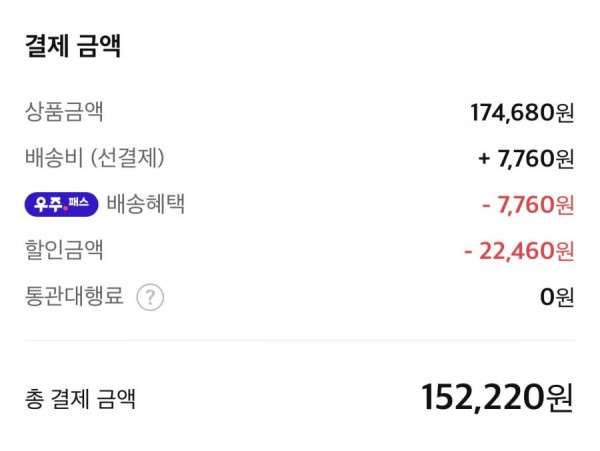Click the + 7,760원 shipping fee value
600x451 pixels.
526,158
